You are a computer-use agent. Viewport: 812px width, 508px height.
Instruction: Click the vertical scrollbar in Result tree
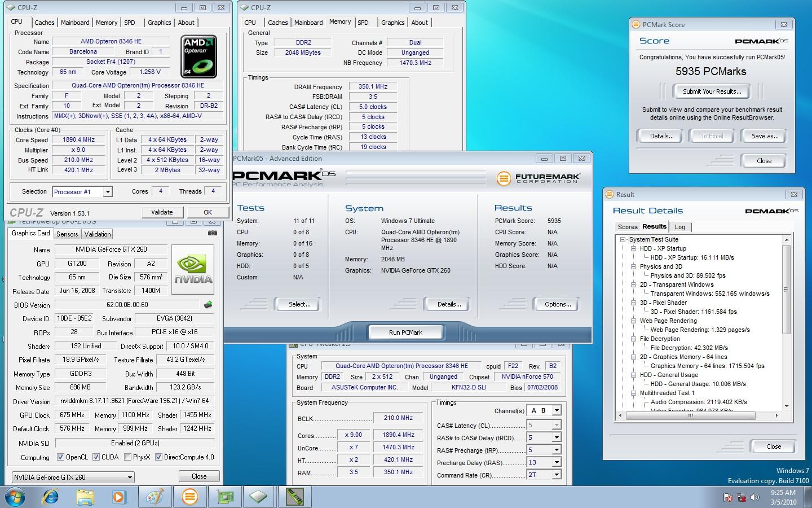pos(787,290)
